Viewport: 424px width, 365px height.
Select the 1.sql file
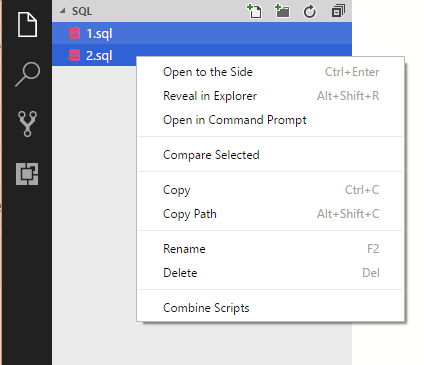(202, 33)
